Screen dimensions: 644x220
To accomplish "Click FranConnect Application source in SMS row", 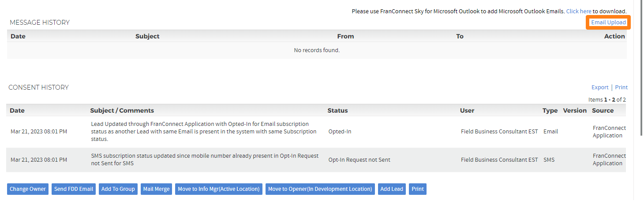I will 609,159.
